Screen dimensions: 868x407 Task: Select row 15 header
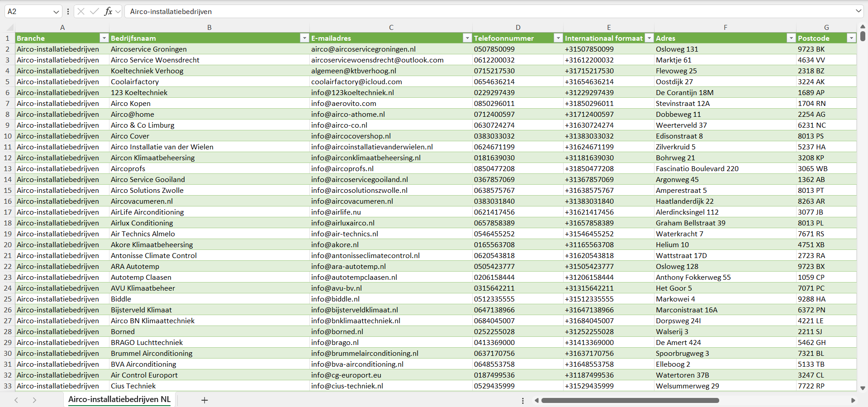tap(8, 190)
